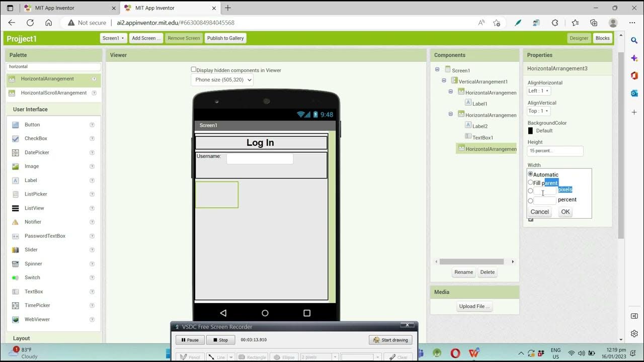This screenshot has height=362, width=644.
Task: Select the Fill parent width option
Action: [530, 183]
